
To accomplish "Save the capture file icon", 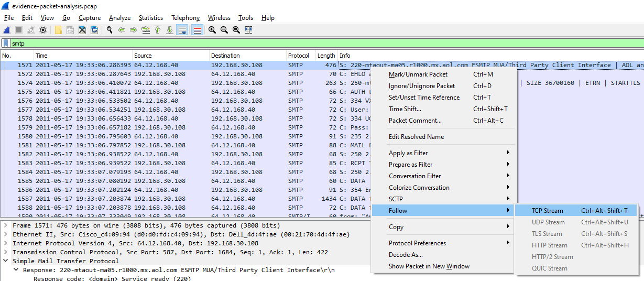I will pos(70,30).
